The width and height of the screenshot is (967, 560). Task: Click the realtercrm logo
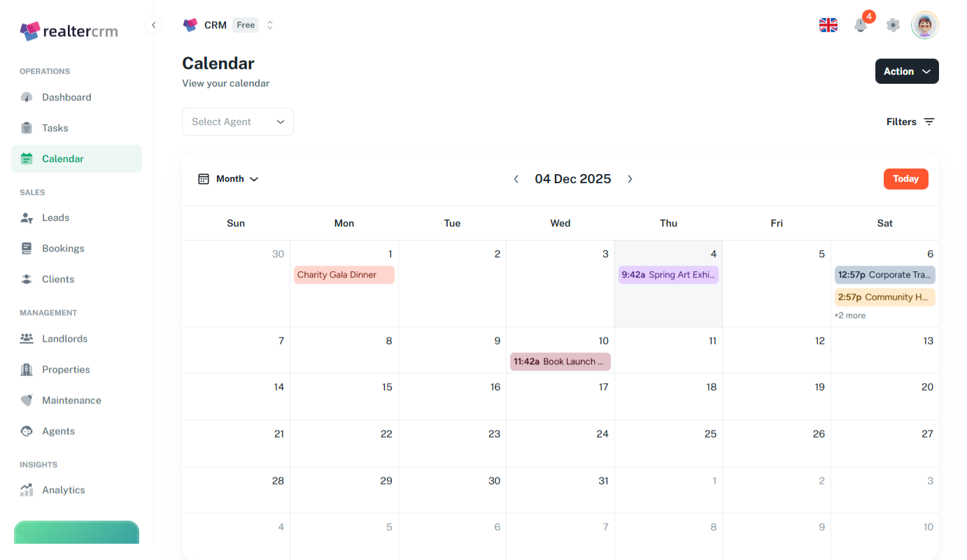click(69, 31)
